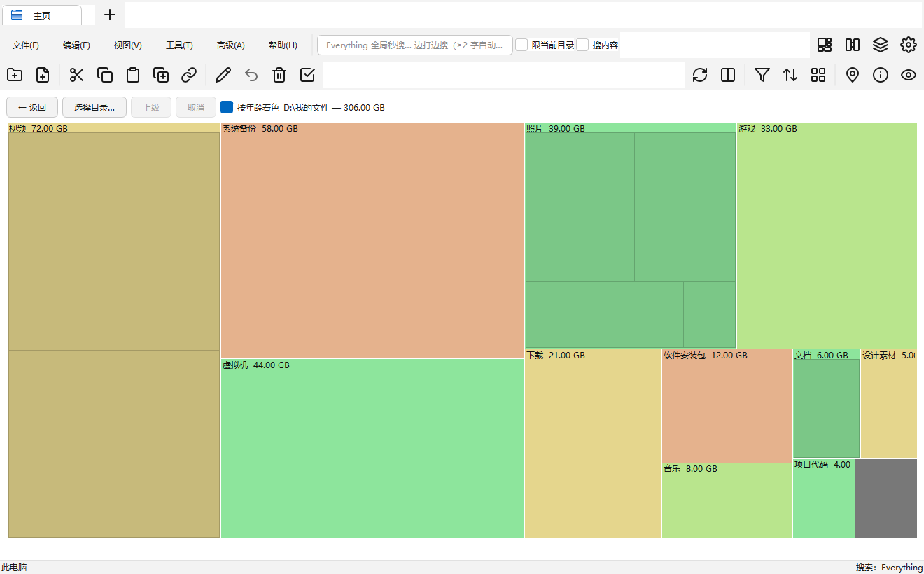Click 搜索: Everything in the status bar
924x574 pixels.
pyautogui.click(x=889, y=568)
